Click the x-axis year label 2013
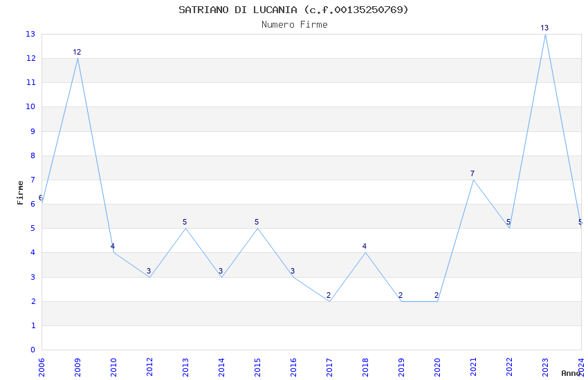 (x=185, y=368)
